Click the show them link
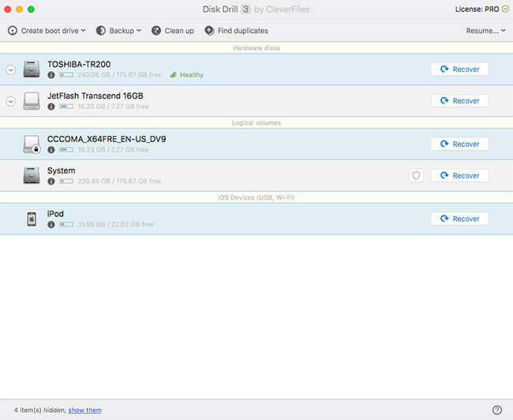 click(x=84, y=411)
